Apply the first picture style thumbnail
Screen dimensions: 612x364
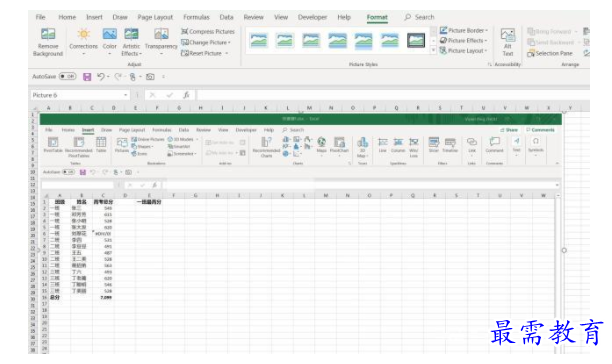click(259, 40)
